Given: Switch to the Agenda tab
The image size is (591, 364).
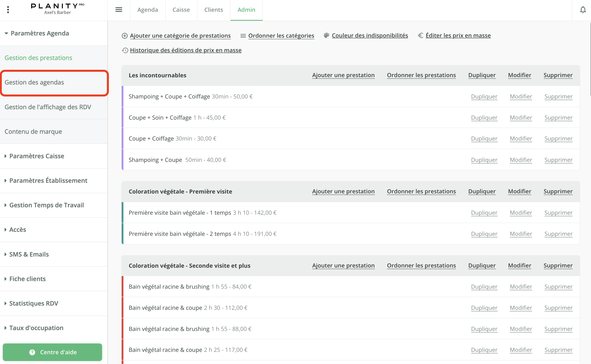Looking at the screenshot, I should 148,10.
